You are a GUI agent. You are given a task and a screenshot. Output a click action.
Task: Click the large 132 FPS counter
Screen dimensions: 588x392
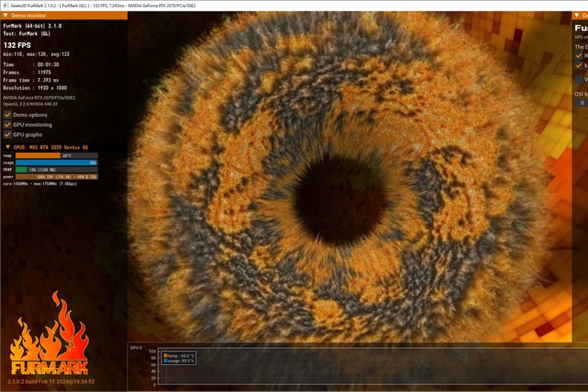[x=17, y=45]
